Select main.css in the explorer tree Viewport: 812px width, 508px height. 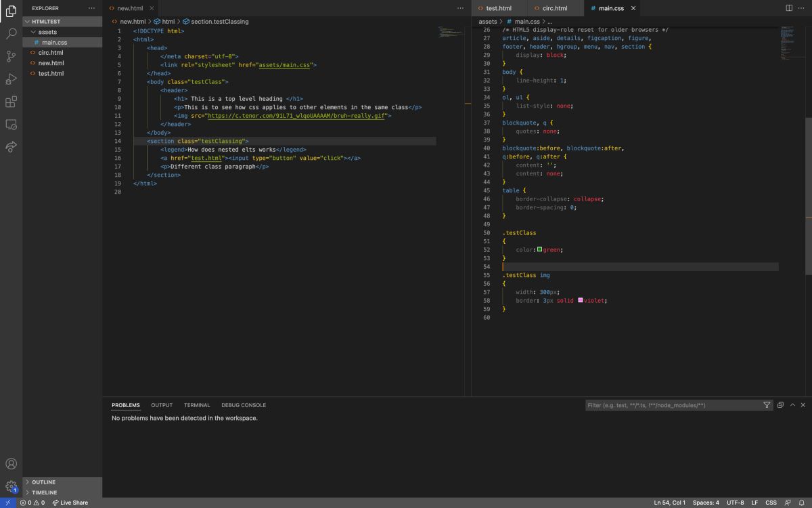62,42
